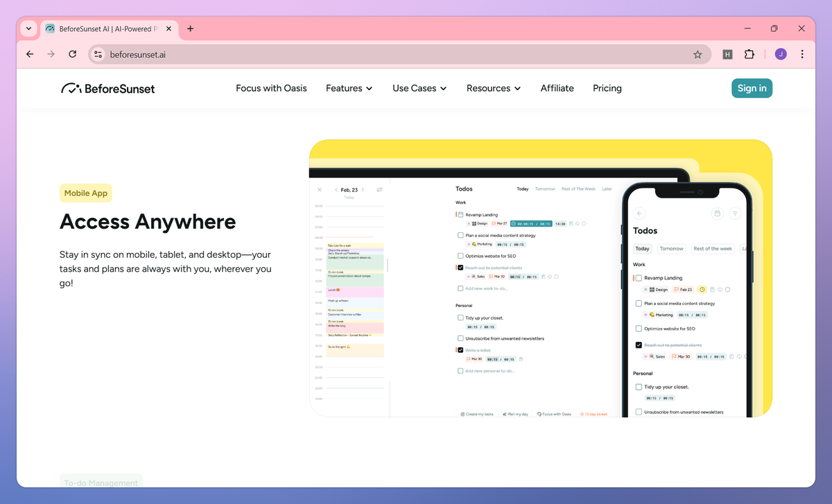Open a new browser tab

point(191,29)
